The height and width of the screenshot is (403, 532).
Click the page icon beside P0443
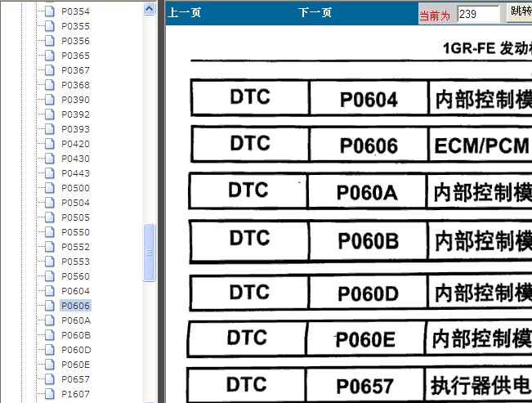tap(50, 173)
